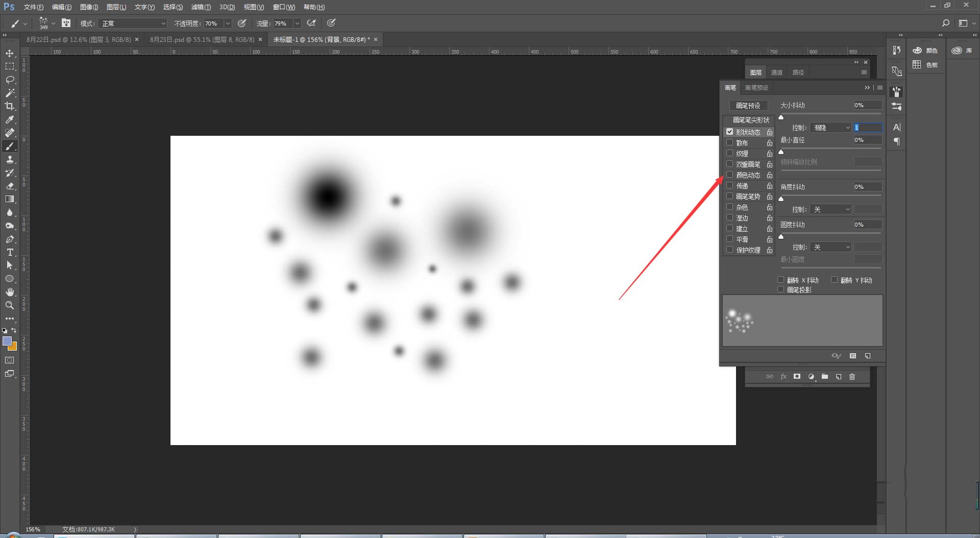
Task: Open the 文件(F) menu
Action: coord(34,7)
